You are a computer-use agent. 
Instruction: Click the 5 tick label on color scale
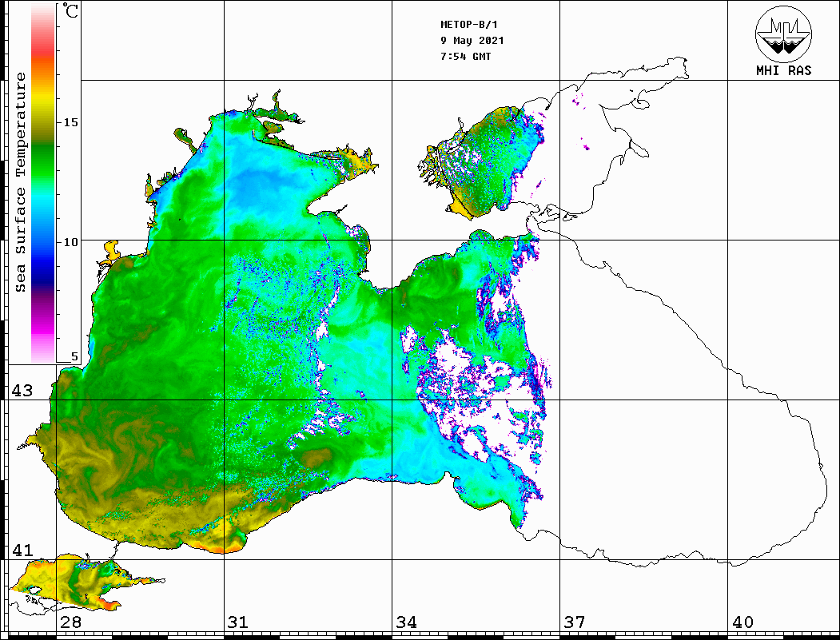[x=74, y=356]
